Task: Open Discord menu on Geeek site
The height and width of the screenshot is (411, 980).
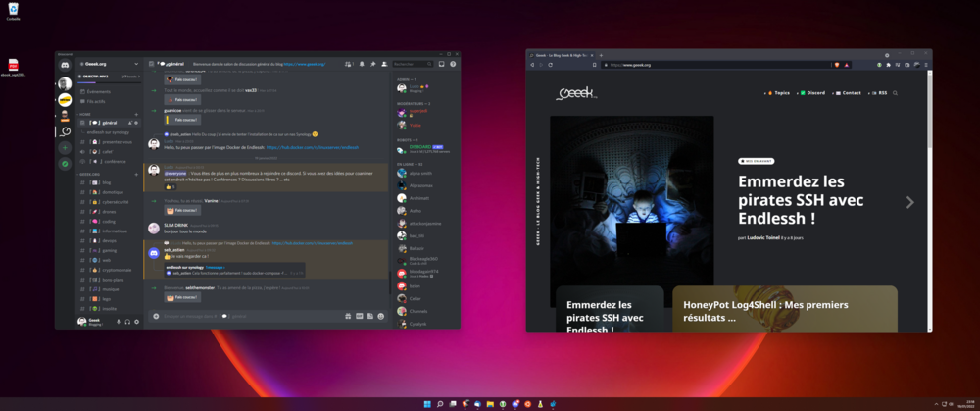Action: point(812,92)
